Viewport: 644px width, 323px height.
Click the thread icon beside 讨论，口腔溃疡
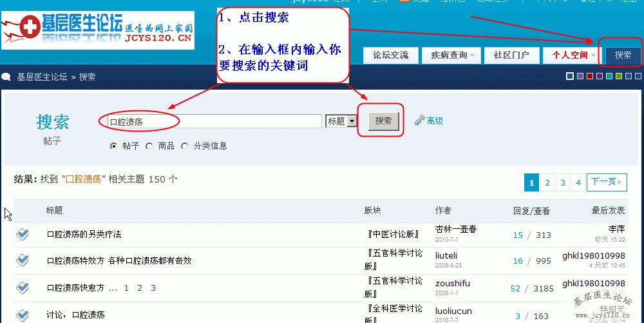(23, 315)
